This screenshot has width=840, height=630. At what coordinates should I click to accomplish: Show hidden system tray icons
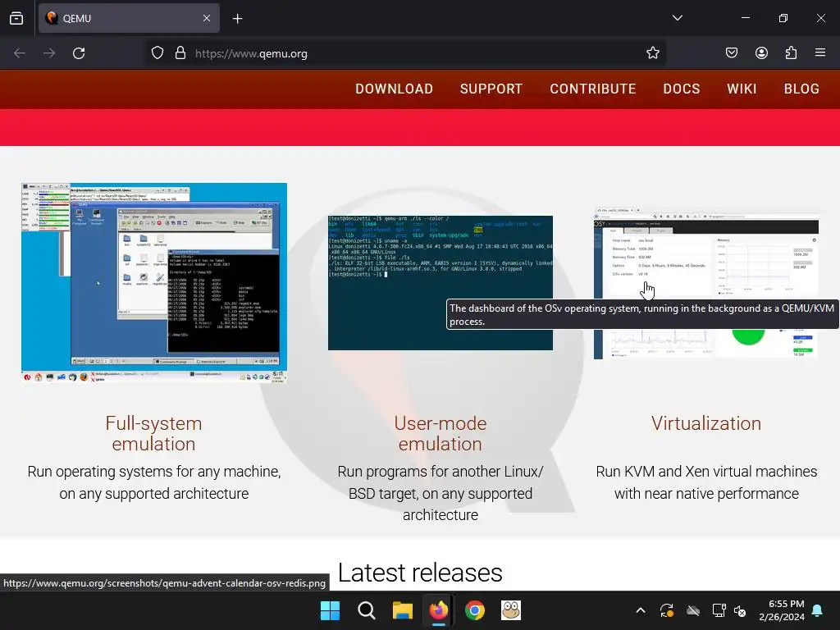640,610
